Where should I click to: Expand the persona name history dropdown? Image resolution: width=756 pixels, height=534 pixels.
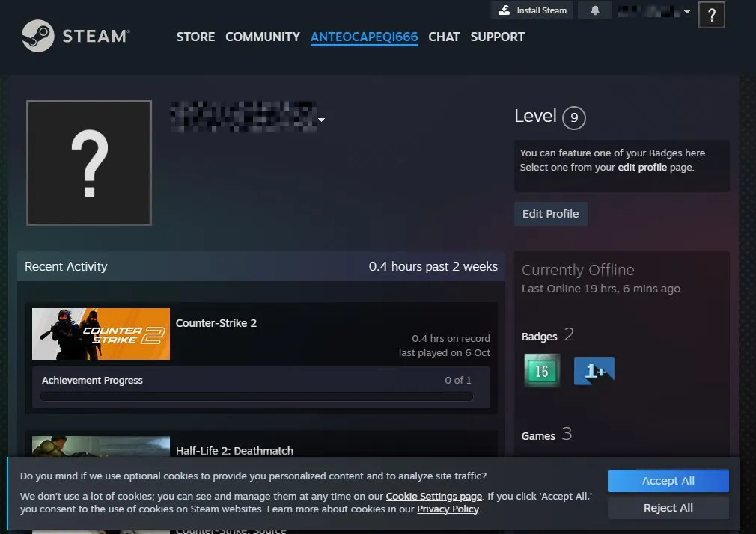(322, 120)
